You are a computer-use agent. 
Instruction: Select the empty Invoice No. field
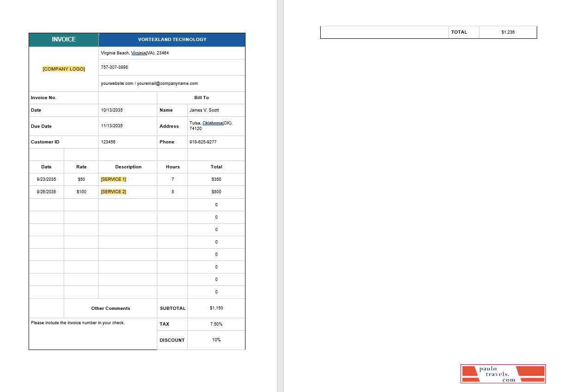(127, 97)
